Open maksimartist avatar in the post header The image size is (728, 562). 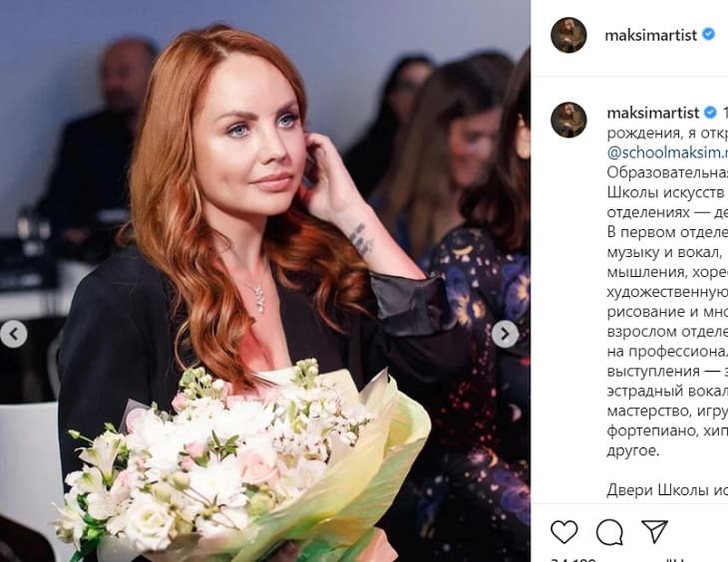click(x=568, y=35)
